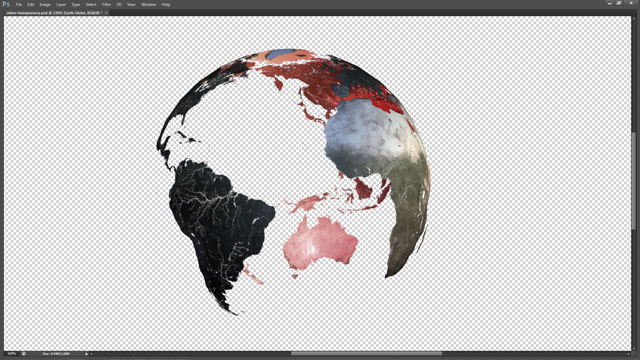Open the View menu
This screenshot has height=360, width=640.
tap(131, 4)
